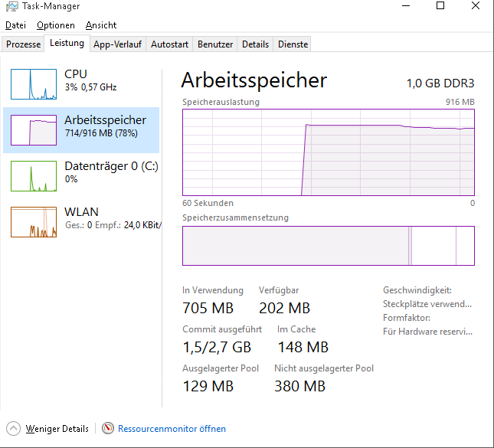
Task: Select the Arbeitsspeicher mini graph thumbnail
Action: [34, 130]
